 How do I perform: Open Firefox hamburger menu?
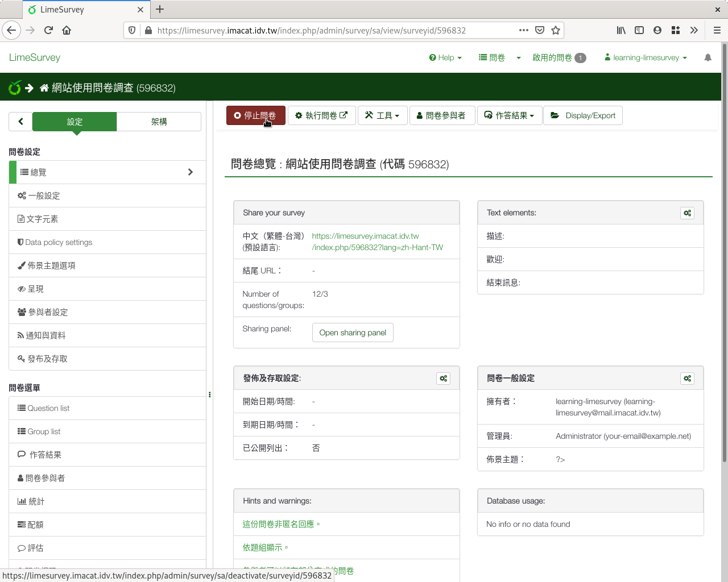pos(717,30)
